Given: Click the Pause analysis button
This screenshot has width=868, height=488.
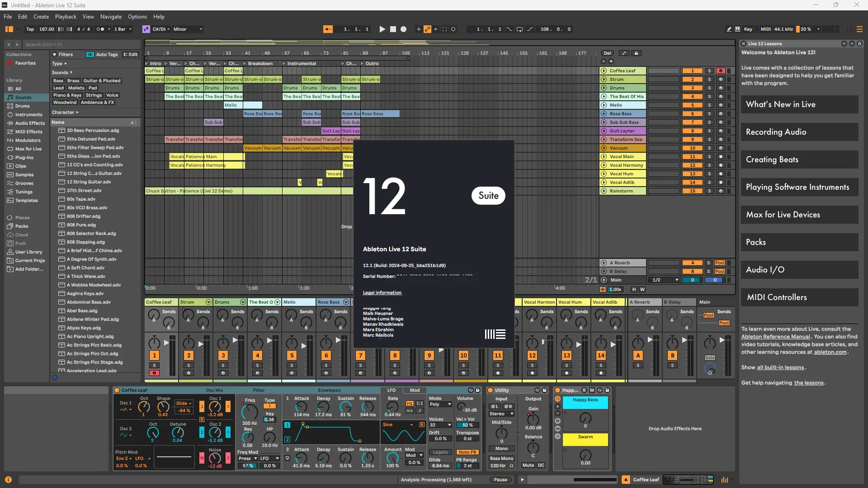Looking at the screenshot, I should click(500, 480).
